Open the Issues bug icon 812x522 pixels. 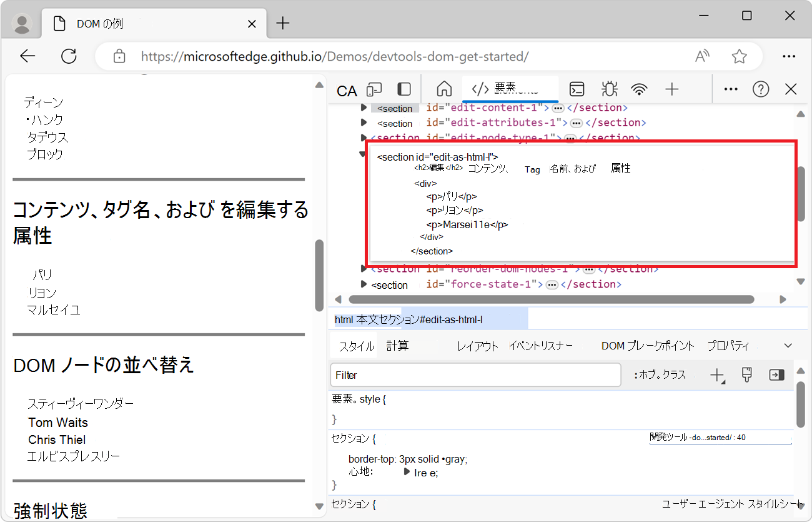pyautogui.click(x=609, y=89)
